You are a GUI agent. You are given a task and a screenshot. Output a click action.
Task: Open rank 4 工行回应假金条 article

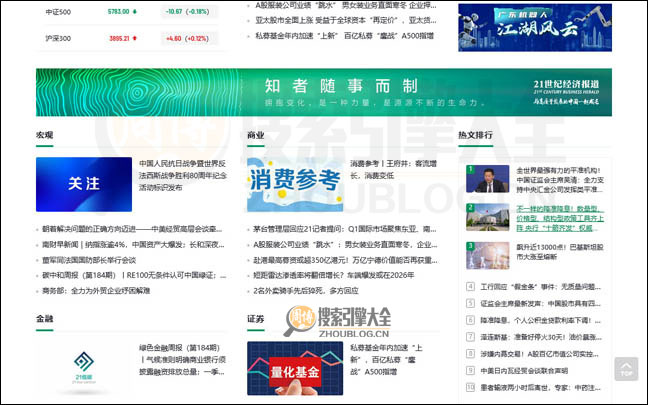coord(540,286)
